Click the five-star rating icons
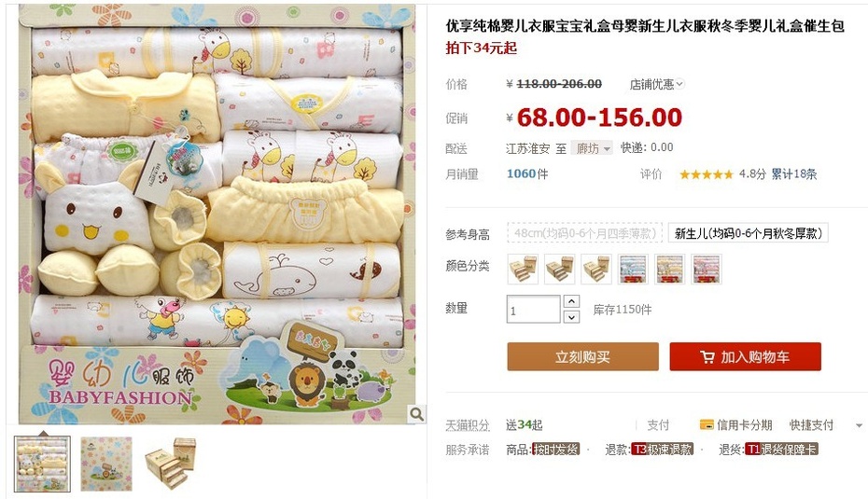Image resolution: width=868 pixels, height=499 pixels. tap(706, 174)
